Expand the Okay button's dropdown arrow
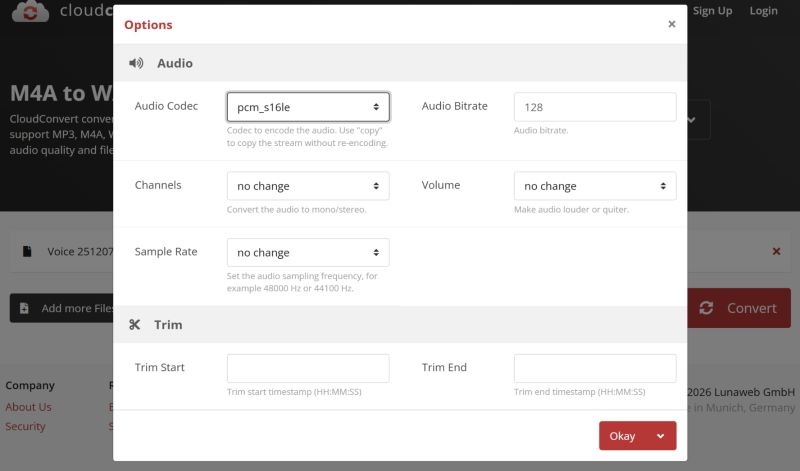The image size is (800, 471). [661, 436]
